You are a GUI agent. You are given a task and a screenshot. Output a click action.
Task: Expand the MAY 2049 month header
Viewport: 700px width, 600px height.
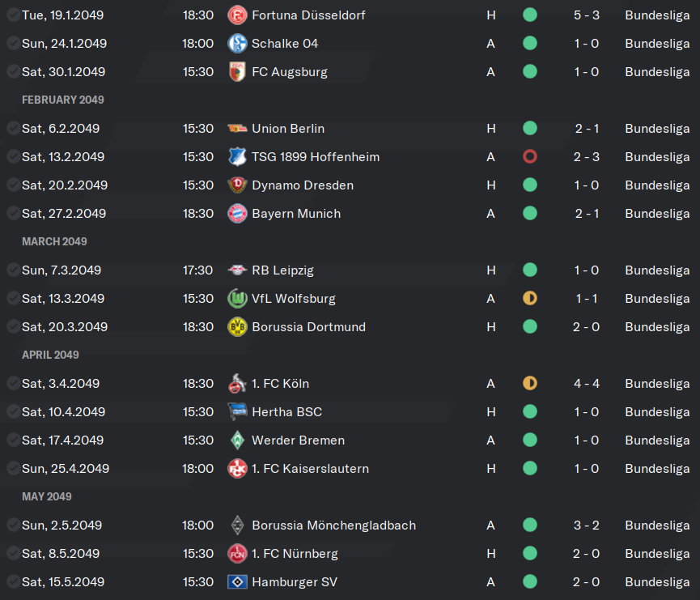coord(47,496)
